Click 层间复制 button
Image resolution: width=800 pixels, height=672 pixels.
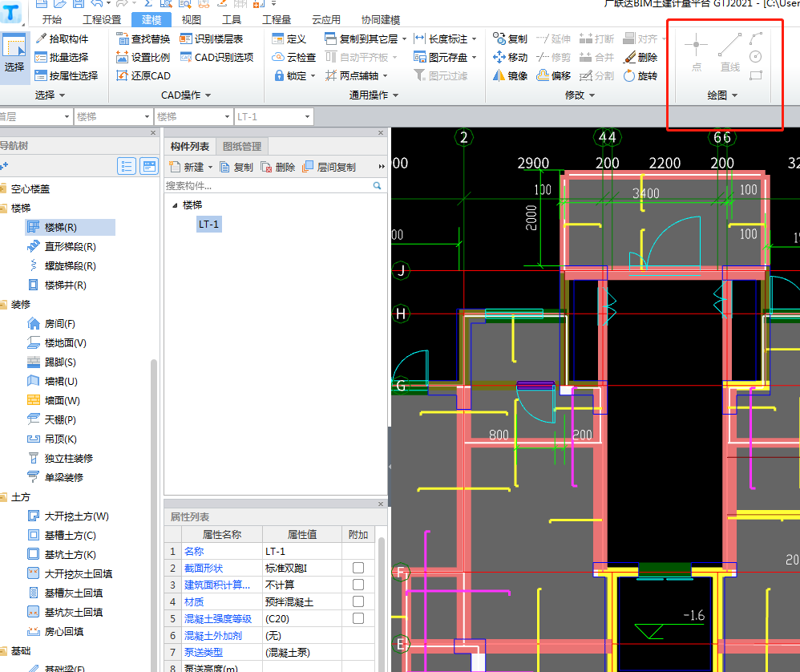point(329,167)
